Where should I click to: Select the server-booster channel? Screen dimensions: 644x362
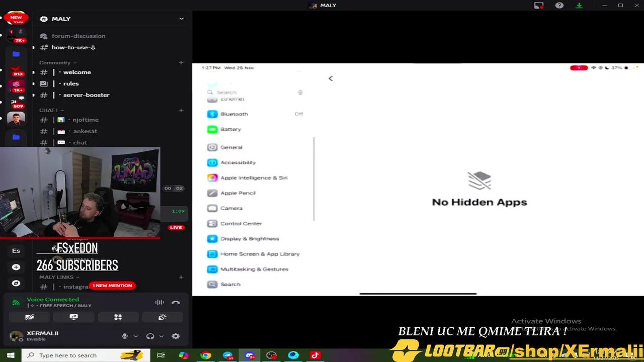(x=86, y=95)
